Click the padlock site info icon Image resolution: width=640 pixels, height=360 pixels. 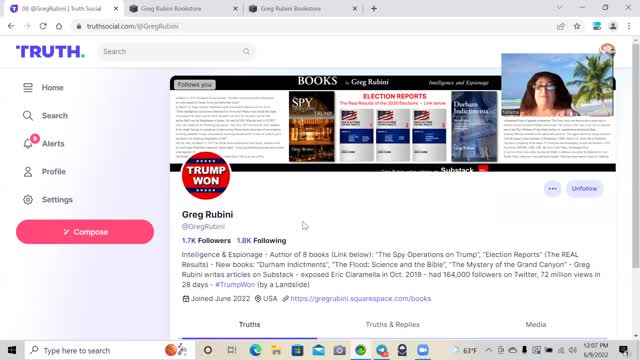tap(79, 26)
